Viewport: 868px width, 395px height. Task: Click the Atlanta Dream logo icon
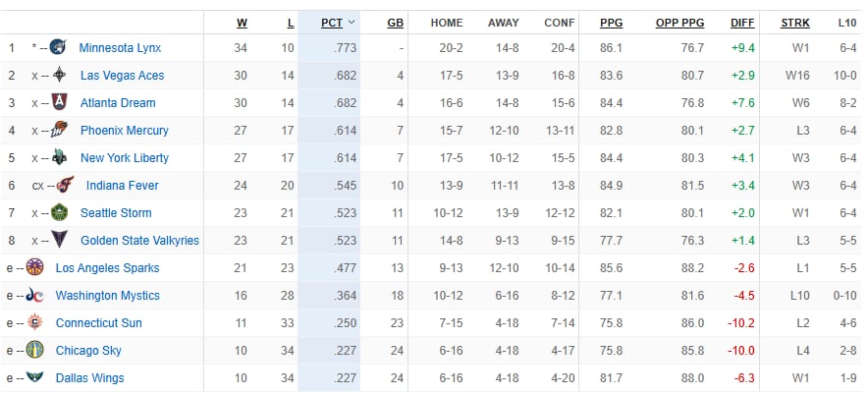pos(59,102)
